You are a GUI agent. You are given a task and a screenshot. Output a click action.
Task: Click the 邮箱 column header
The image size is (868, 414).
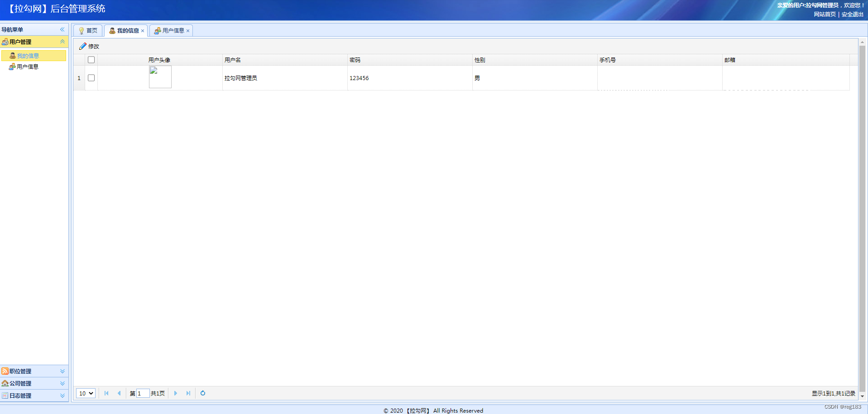click(x=786, y=60)
